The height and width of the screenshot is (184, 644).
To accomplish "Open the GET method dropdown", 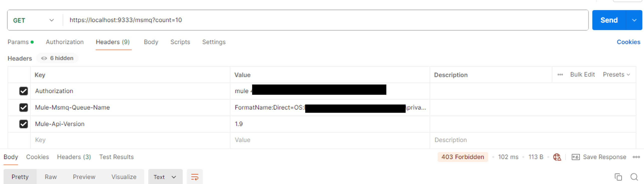I will pyautogui.click(x=51, y=20).
